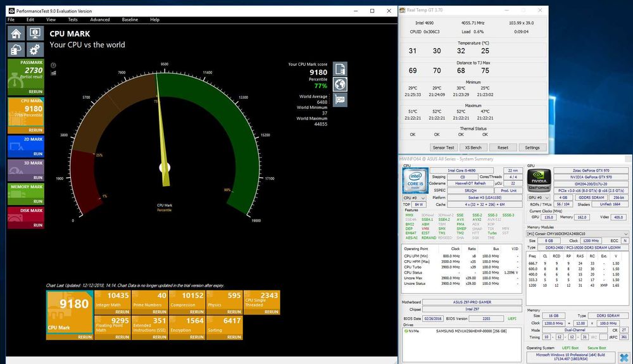Screen dimensions: 633x364
Task: Rerun the Prime Numbers test
Action: pyautogui.click(x=160, y=312)
